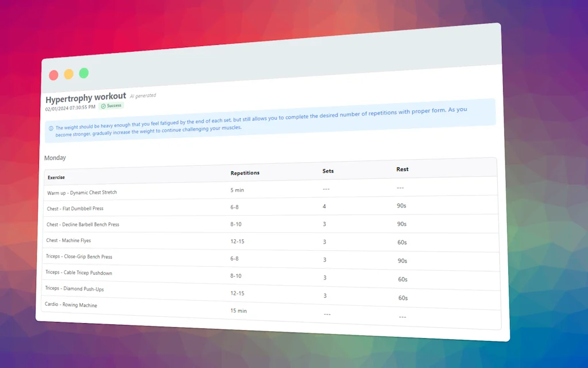
Task: Click the yellow minimize window dot
Action: tap(68, 74)
